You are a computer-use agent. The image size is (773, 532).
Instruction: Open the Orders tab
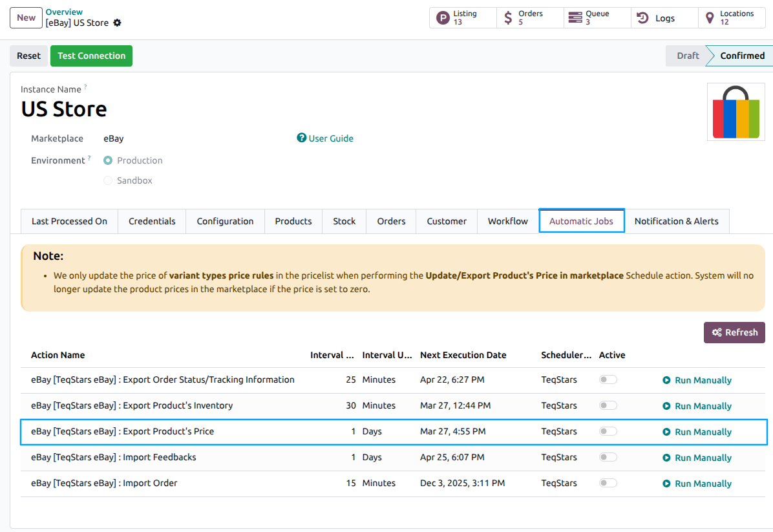coord(392,221)
